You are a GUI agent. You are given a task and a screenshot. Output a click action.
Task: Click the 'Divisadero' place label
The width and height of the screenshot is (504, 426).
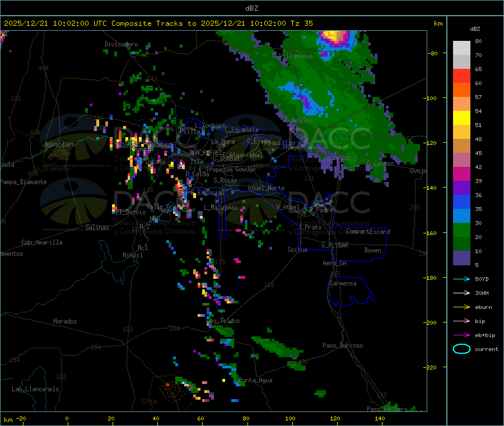pyautogui.click(x=121, y=44)
